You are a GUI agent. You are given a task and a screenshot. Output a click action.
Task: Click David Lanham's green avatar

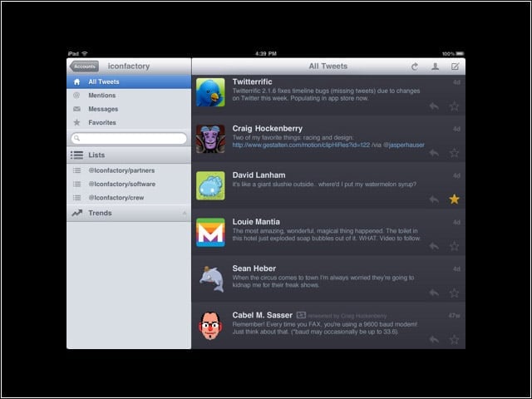pos(210,185)
